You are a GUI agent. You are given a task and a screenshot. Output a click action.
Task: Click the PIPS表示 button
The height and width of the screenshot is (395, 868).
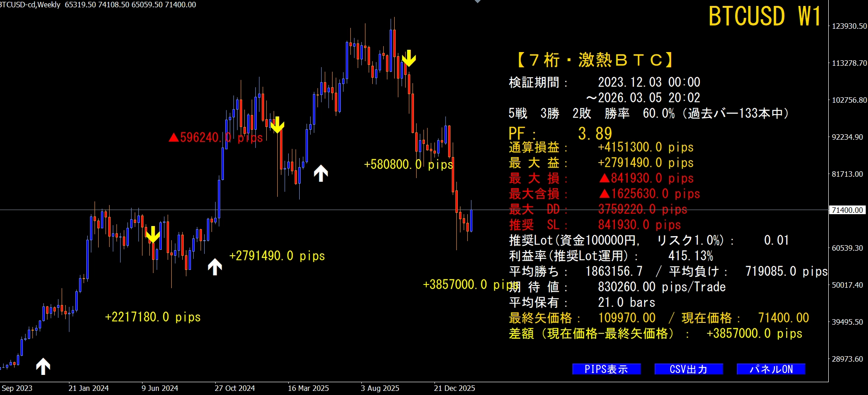pos(606,369)
